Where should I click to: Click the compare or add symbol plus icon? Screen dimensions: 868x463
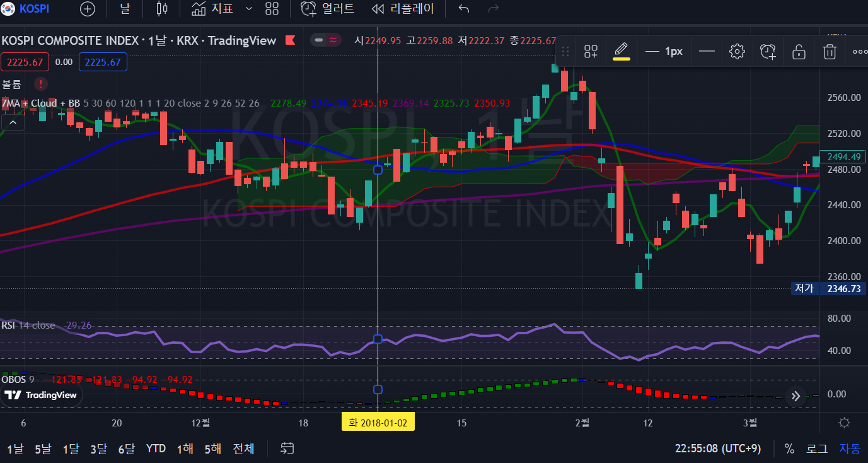[x=88, y=9]
